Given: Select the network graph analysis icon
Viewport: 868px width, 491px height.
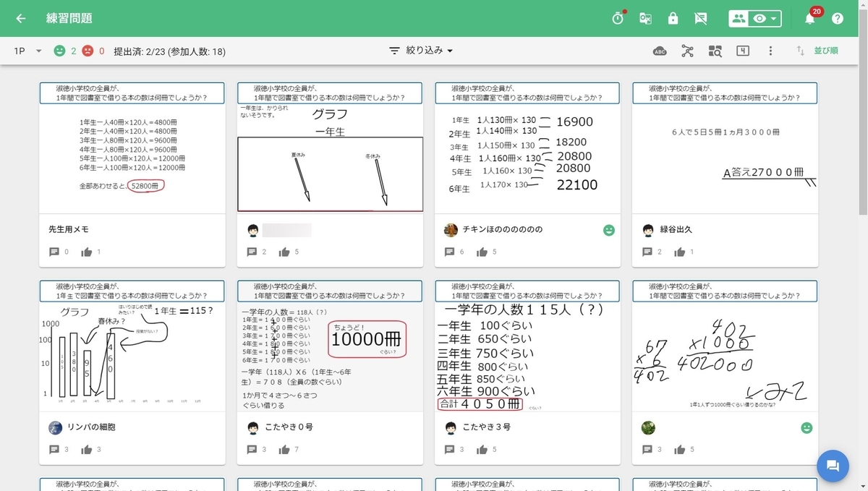Looking at the screenshot, I should [x=687, y=51].
